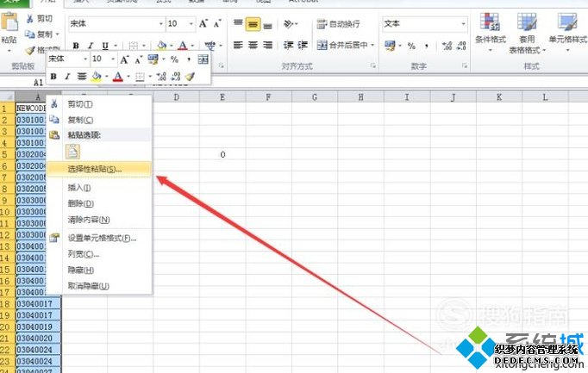
Task: Apply comma style in ribbon number group
Action: point(427,46)
